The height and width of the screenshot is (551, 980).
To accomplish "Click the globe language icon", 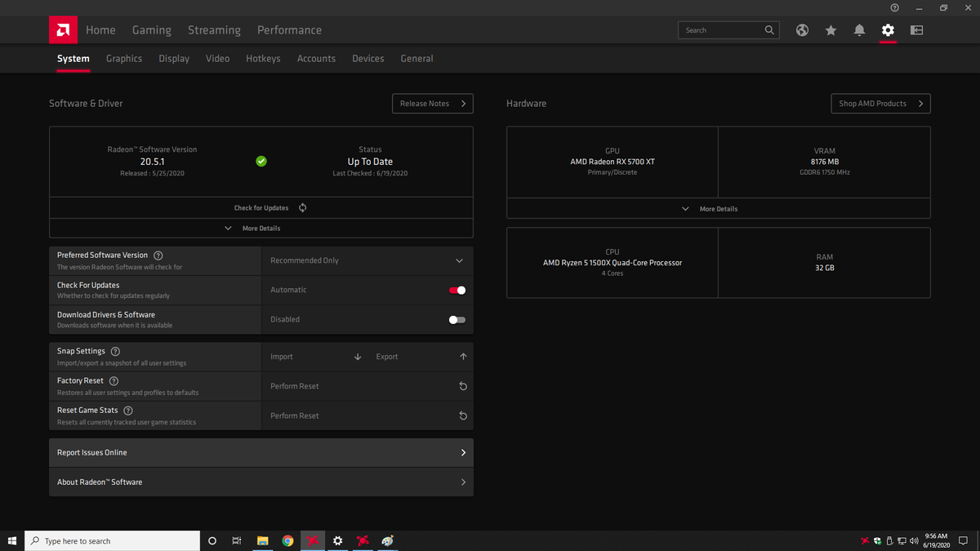I will tap(802, 29).
